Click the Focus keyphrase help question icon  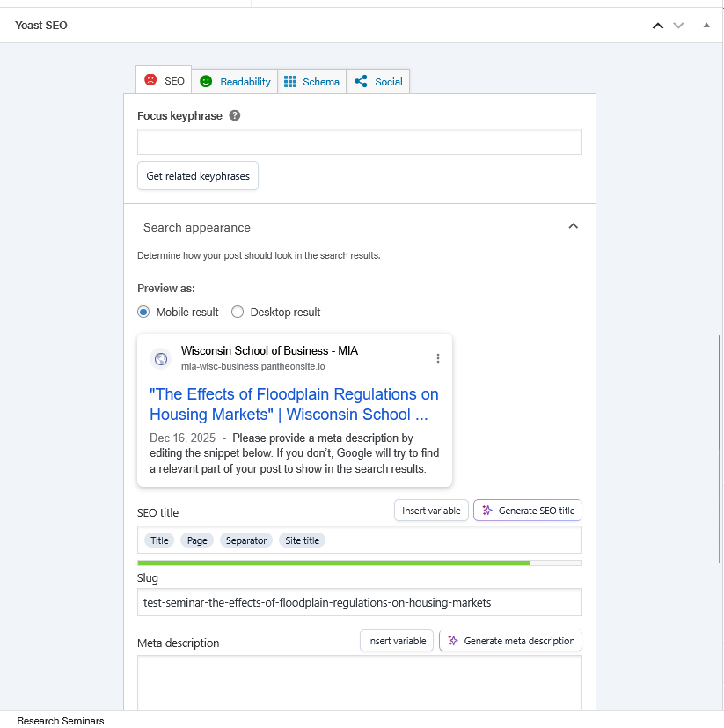(x=235, y=116)
